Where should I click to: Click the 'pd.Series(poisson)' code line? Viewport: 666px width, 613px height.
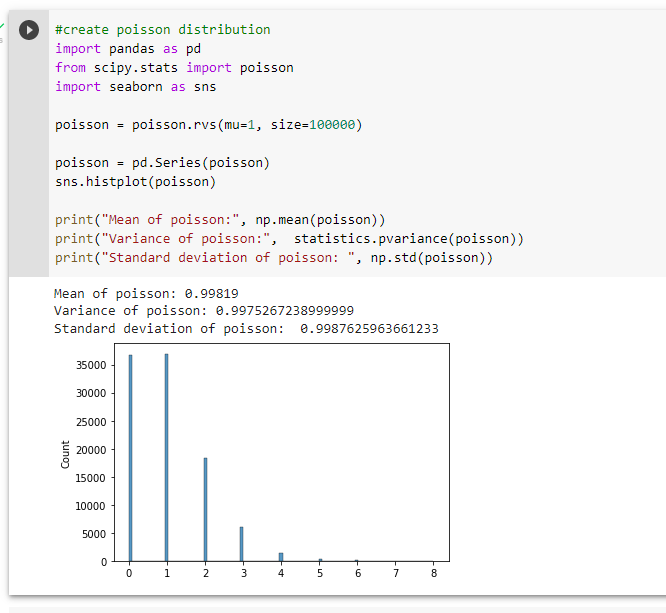point(162,163)
